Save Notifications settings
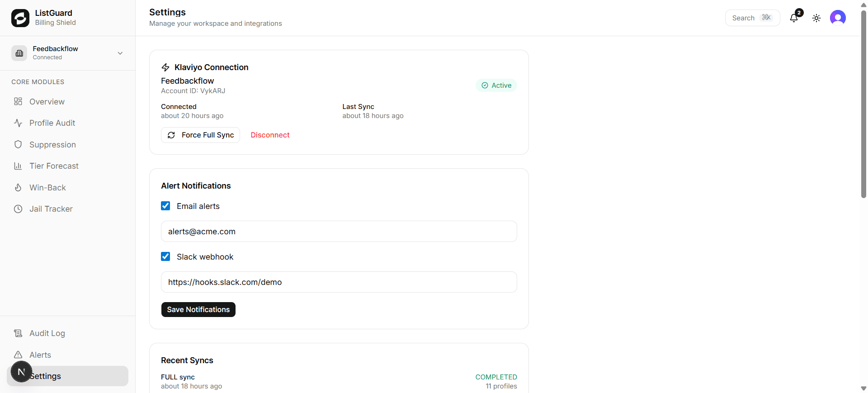The image size is (868, 393). [198, 310]
